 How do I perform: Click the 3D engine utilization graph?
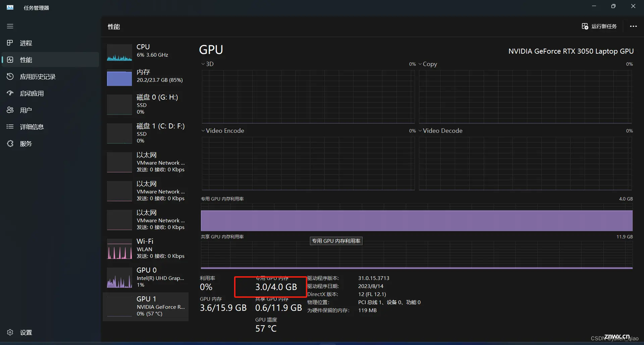[x=308, y=97]
